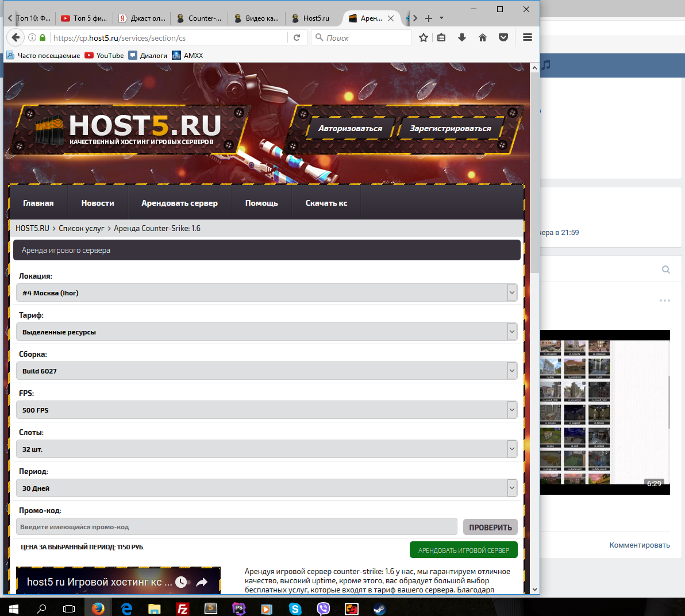The height and width of the screenshot is (616, 685).
Task: Switch to the 'Host5.ru' tab
Action: (x=314, y=18)
